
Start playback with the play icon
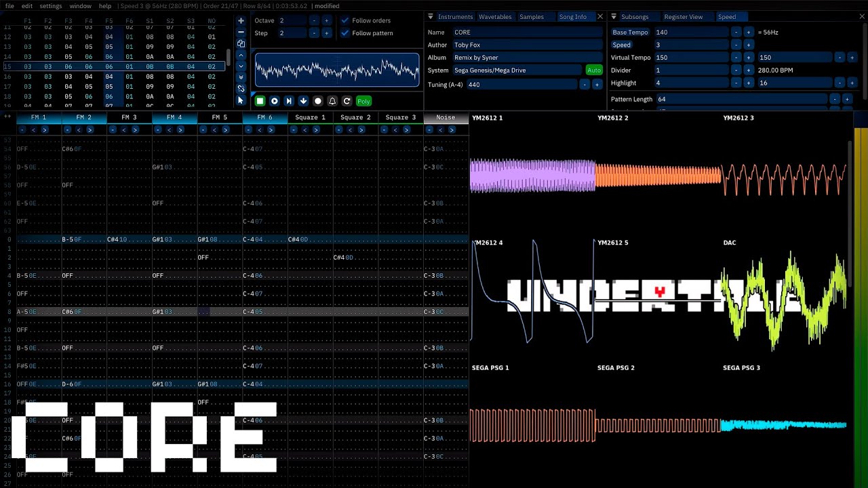click(x=274, y=101)
